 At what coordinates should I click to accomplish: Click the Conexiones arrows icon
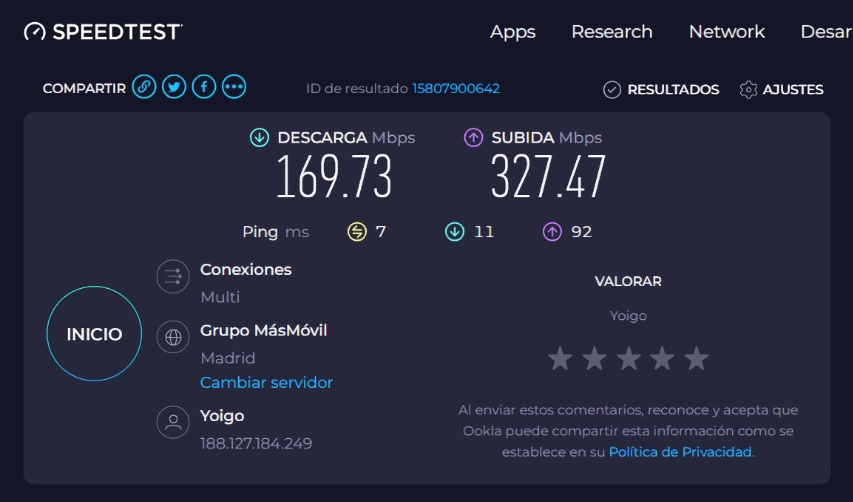pyautogui.click(x=173, y=276)
